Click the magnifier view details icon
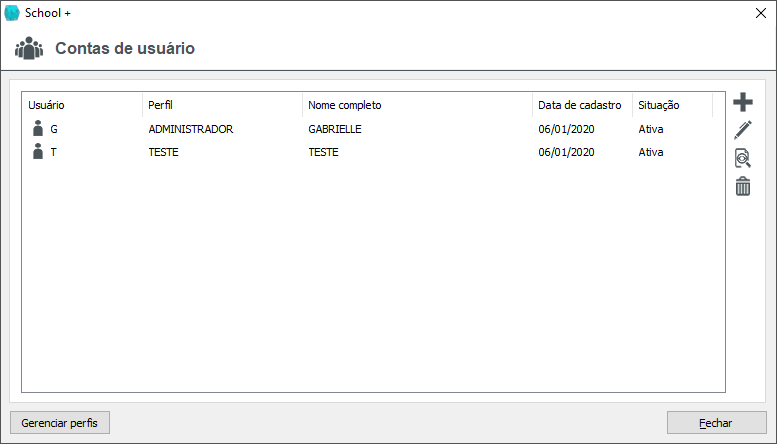 [x=743, y=158]
